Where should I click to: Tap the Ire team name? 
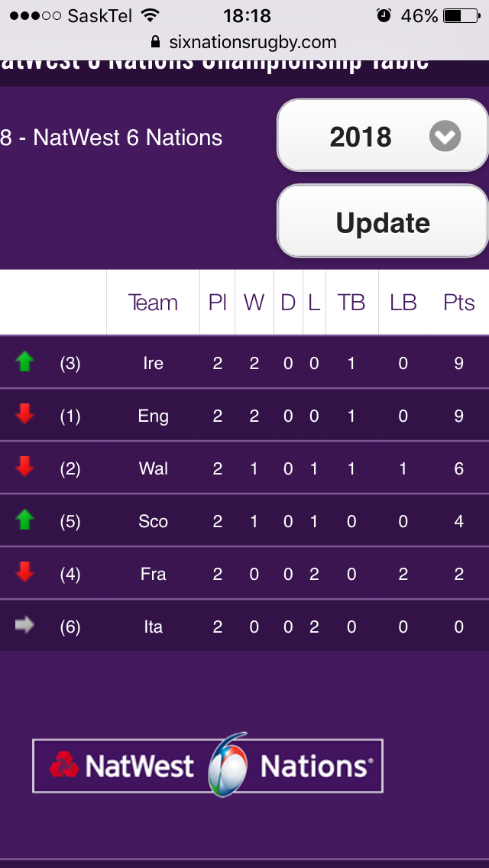[x=153, y=363]
